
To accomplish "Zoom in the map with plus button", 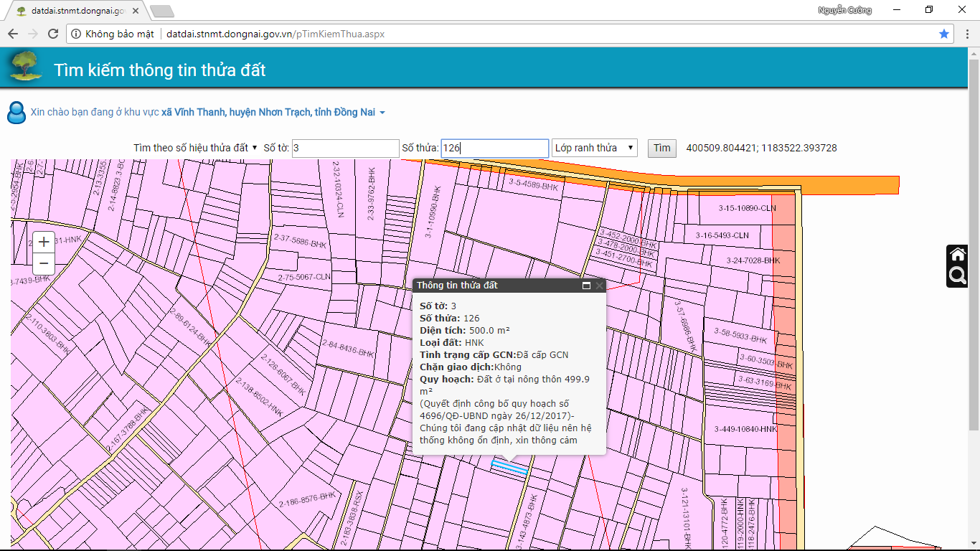I will pyautogui.click(x=44, y=242).
